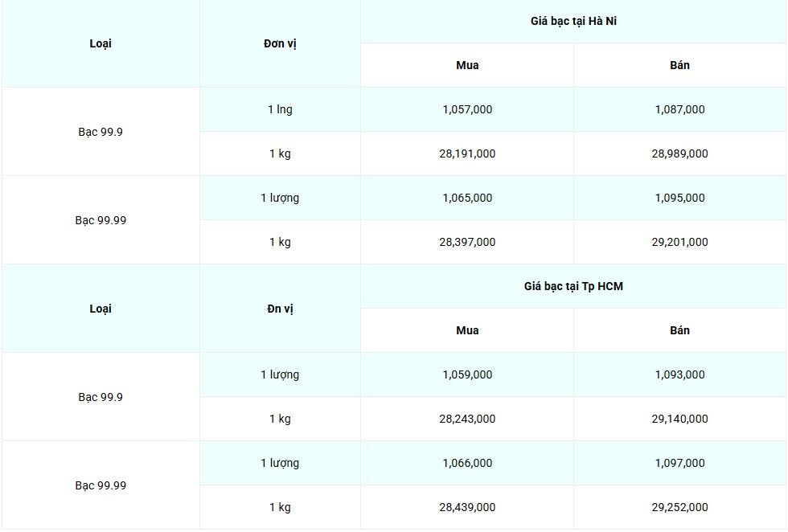Select the 29,252,000 sell price cell

pyautogui.click(x=679, y=507)
